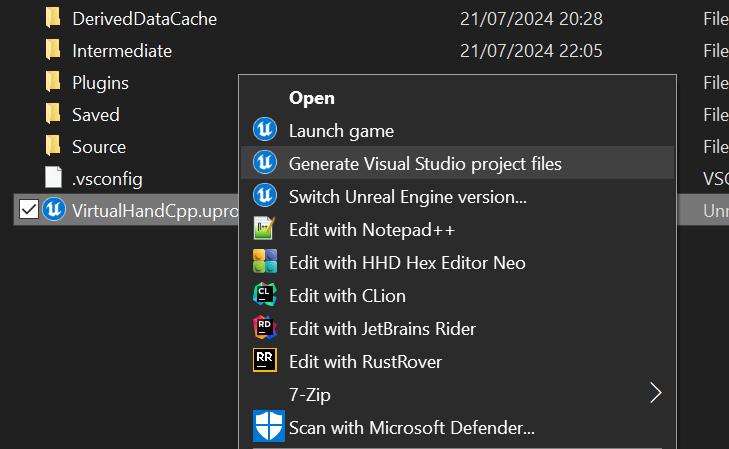Select the Source folder name

(x=99, y=147)
